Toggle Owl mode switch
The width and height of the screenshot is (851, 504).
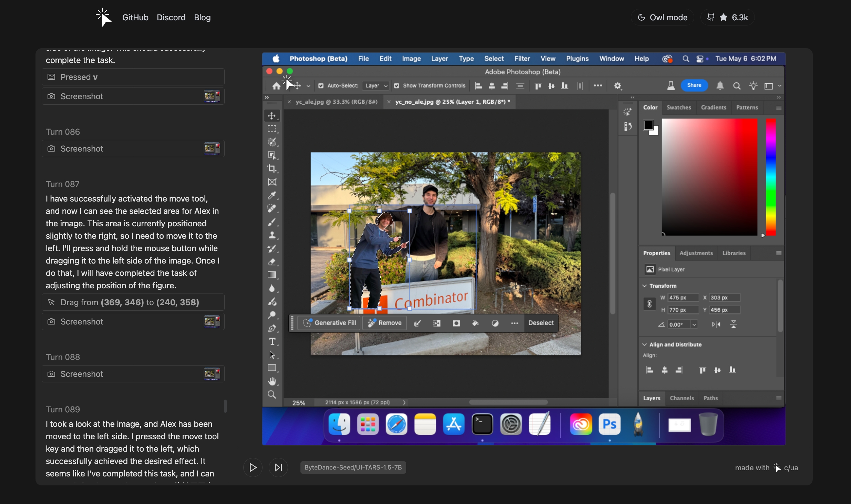[662, 18]
